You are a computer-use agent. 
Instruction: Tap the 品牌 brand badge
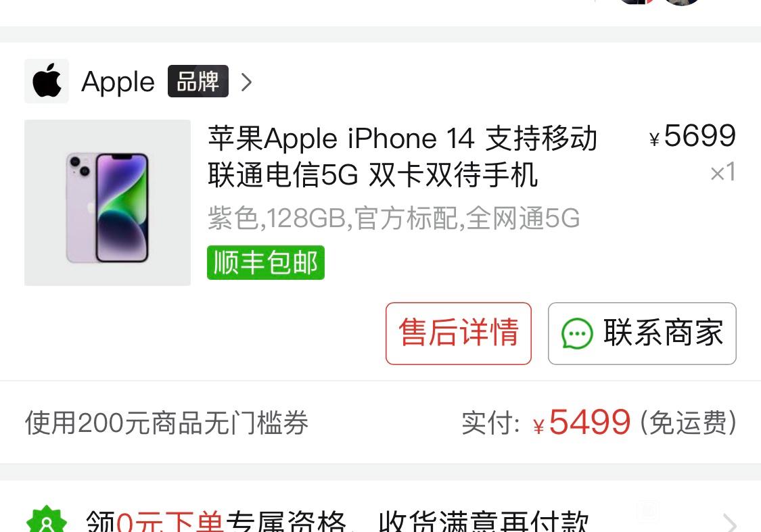click(x=198, y=81)
